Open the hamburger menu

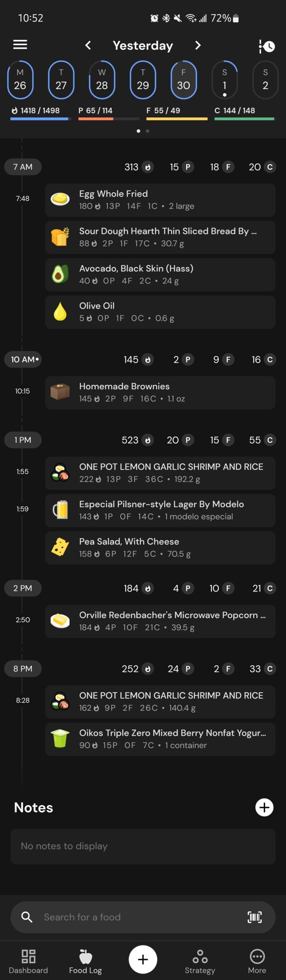[x=20, y=45]
